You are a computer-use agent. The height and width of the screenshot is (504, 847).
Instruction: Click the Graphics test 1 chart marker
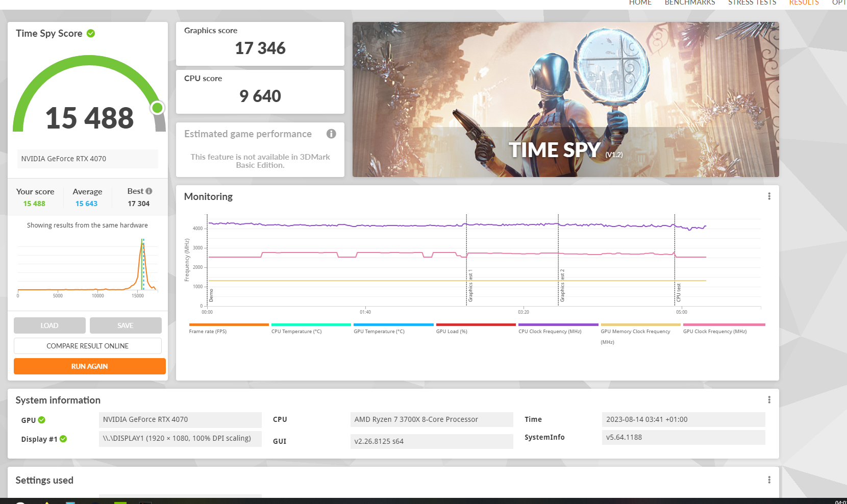[470, 286]
